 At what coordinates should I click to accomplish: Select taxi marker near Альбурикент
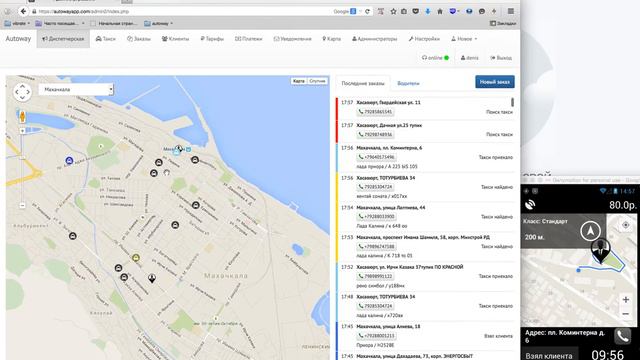click(73, 236)
